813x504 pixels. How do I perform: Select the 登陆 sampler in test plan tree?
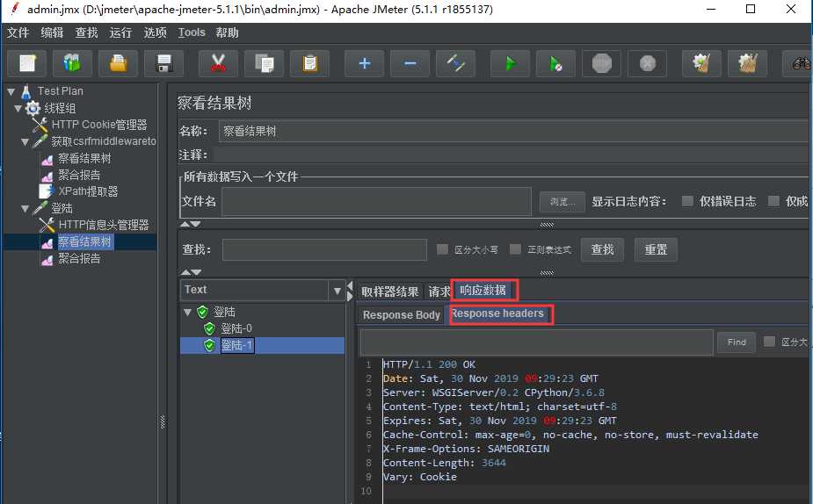[x=62, y=208]
